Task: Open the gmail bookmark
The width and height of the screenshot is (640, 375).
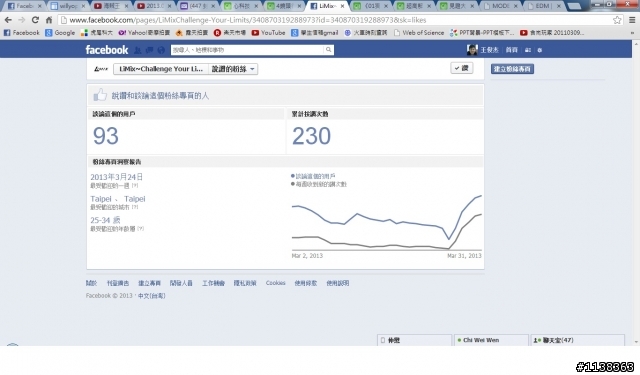Action: tap(315, 33)
